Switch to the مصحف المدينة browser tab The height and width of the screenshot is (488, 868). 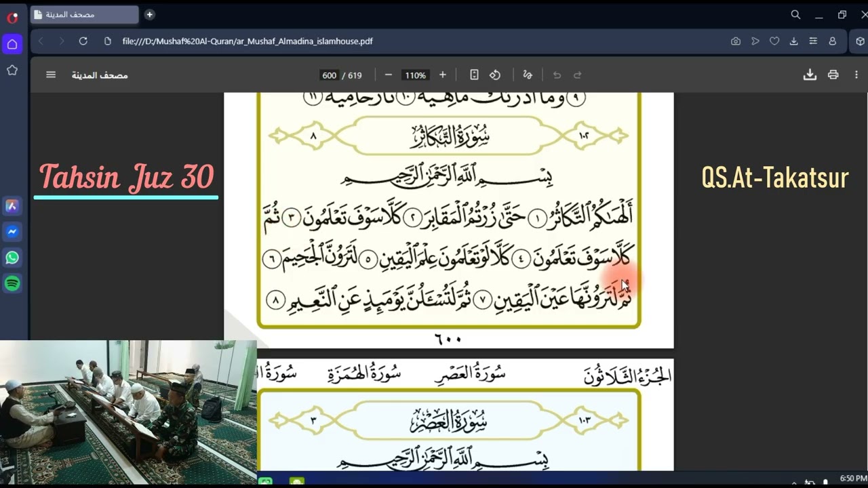coord(85,14)
